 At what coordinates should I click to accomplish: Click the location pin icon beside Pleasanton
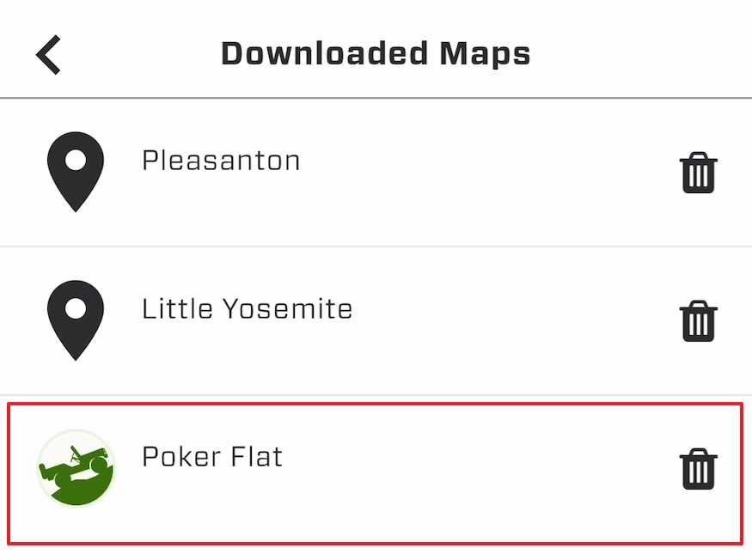[x=76, y=172]
